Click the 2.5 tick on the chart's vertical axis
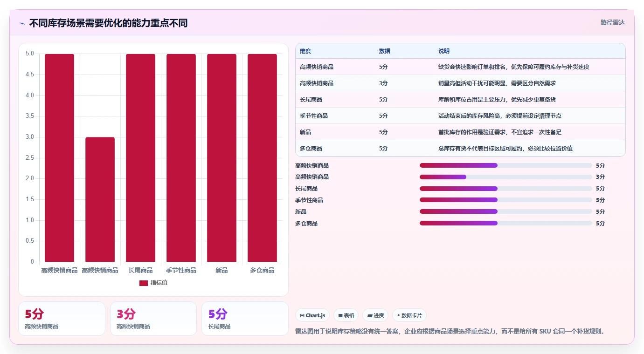644x354 pixels. [29, 158]
